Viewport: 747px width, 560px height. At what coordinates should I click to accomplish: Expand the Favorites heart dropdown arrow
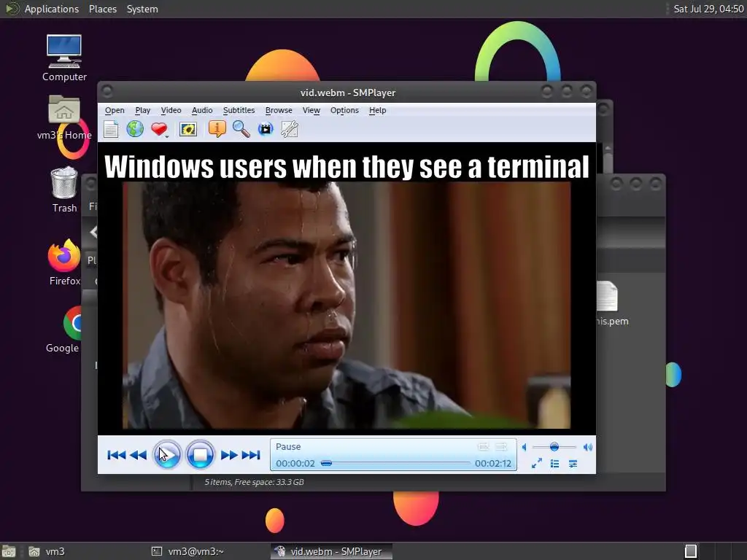(x=167, y=136)
